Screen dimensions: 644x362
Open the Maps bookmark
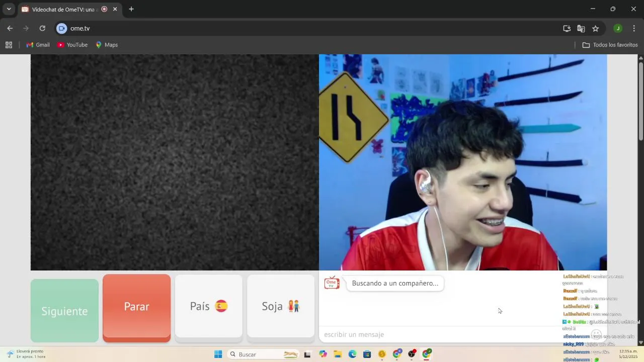[107, 45]
